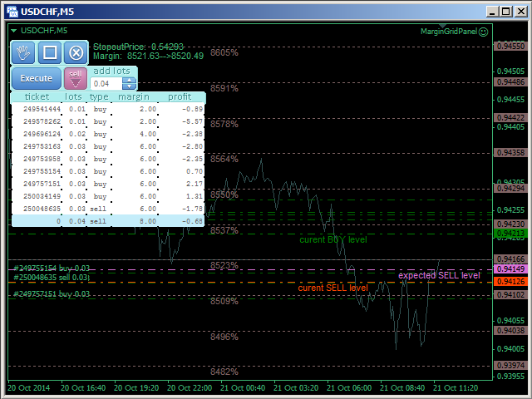
Task: Increase add lots with up arrow
Action: click(x=129, y=80)
